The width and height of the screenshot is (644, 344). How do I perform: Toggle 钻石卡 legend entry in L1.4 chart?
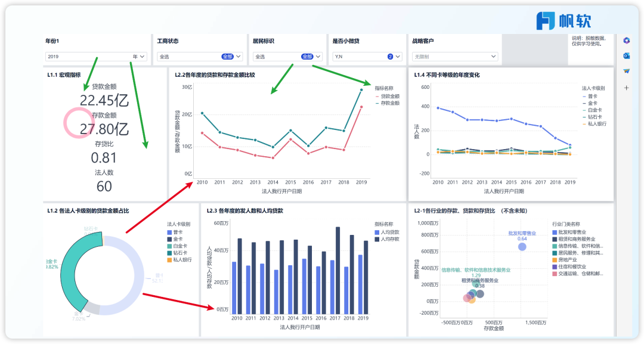[x=592, y=117]
